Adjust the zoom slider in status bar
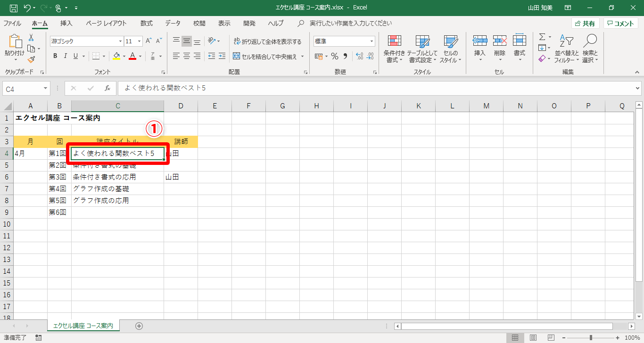Image resolution: width=644 pixels, height=343 pixels. tap(591, 337)
